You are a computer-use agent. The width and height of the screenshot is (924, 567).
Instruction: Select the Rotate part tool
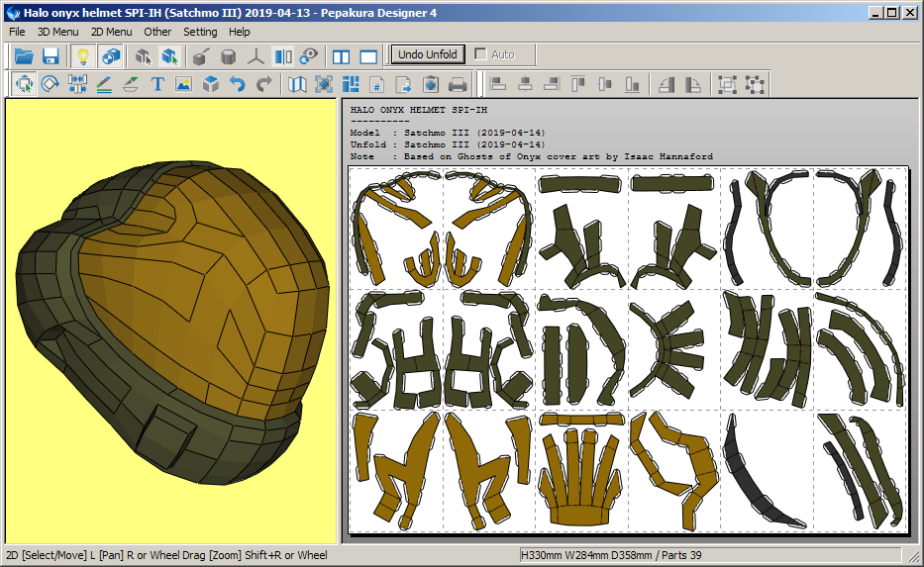[51, 84]
